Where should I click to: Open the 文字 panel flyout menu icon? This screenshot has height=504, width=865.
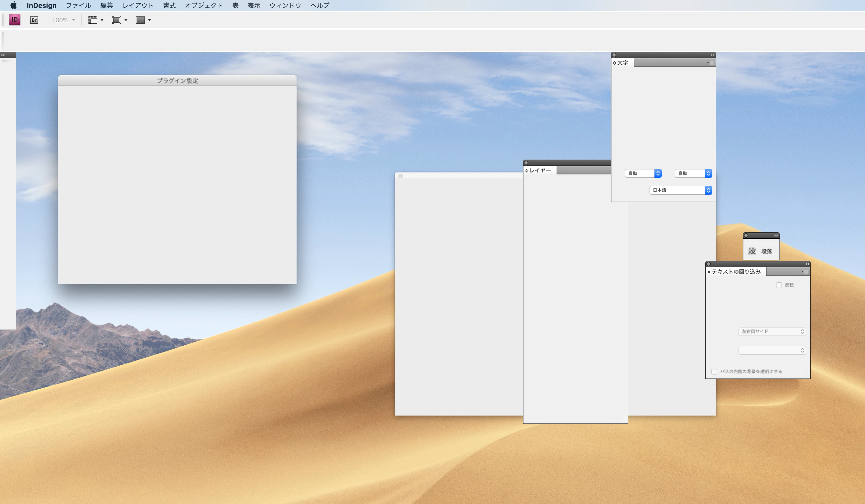point(711,63)
